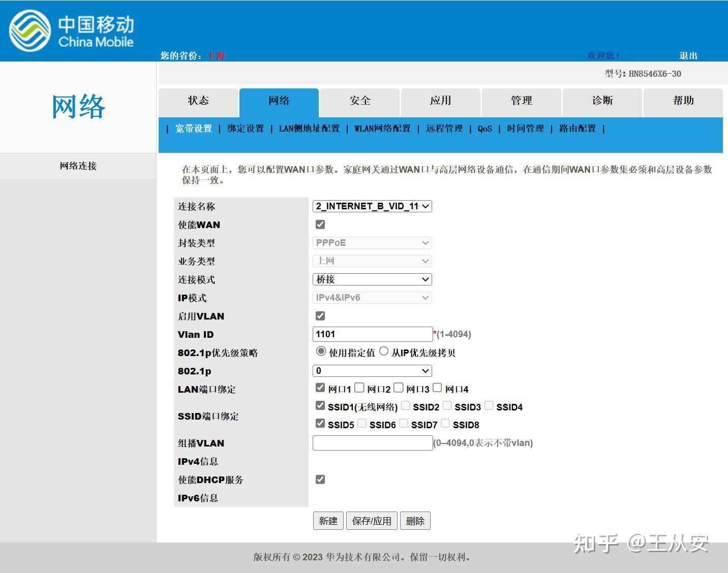Uncheck the 网口1 LAN binding
Viewport: 728px width, 573px height.
(320, 388)
